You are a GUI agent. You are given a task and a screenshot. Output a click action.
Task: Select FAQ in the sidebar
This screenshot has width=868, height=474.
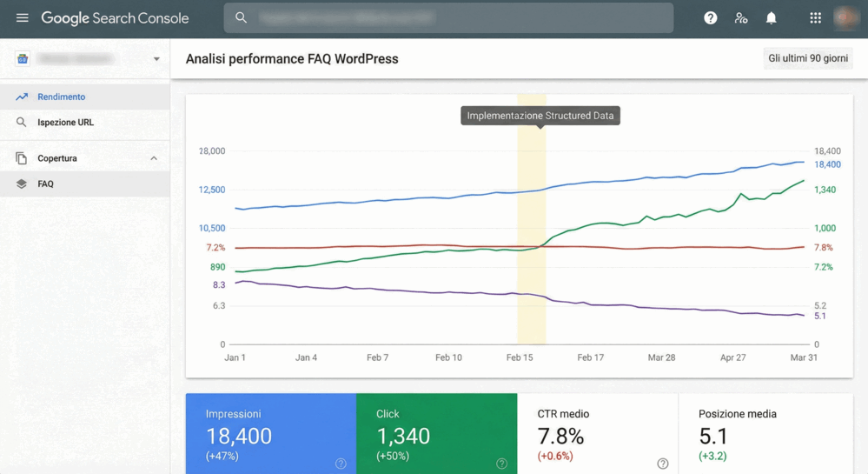84,184
